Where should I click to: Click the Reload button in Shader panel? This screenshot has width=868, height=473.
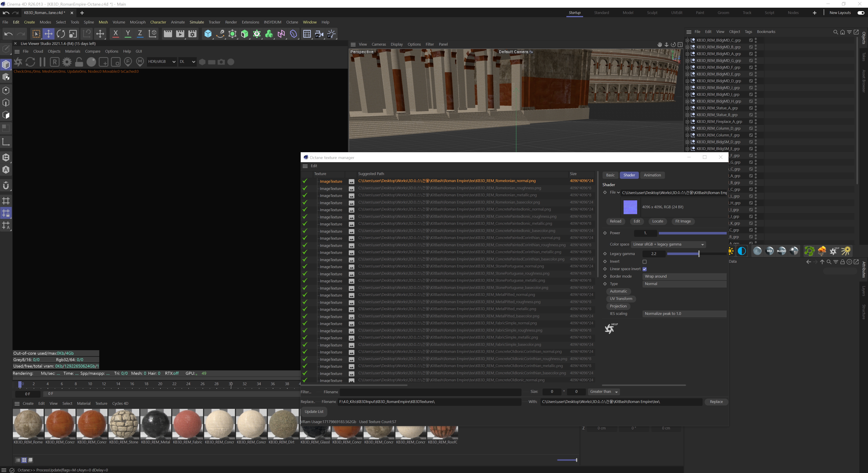tap(615, 221)
